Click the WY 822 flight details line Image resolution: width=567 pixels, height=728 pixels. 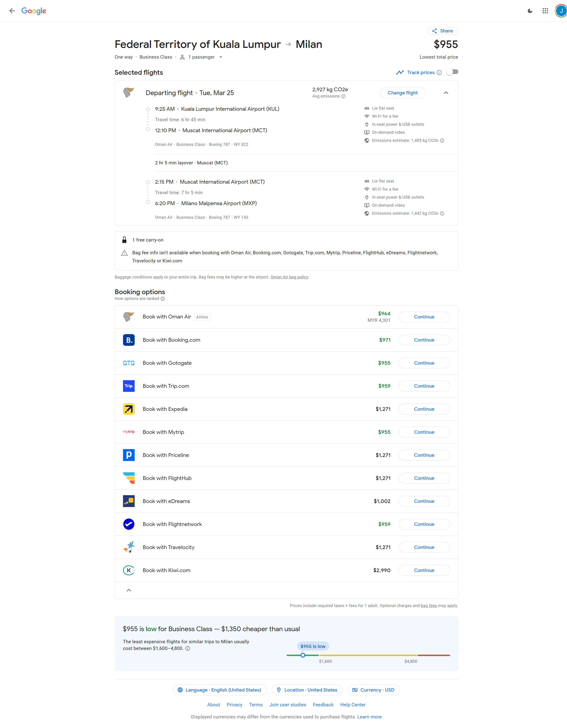[x=202, y=144]
